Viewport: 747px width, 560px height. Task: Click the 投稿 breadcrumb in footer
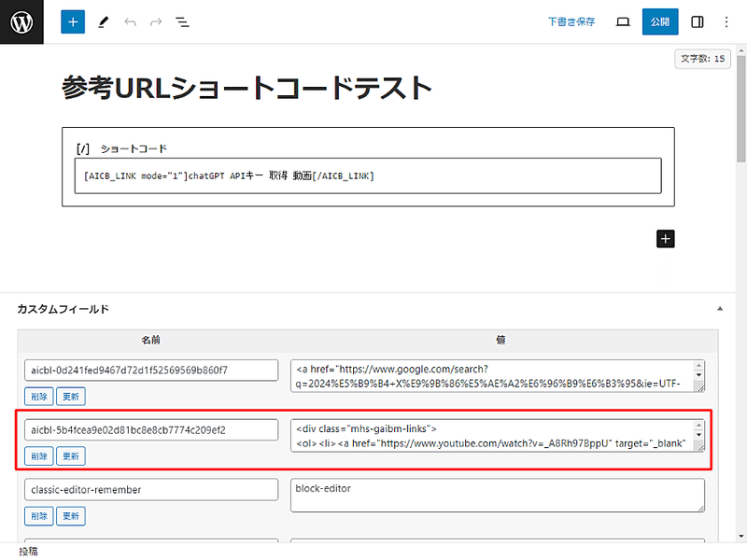point(28,551)
